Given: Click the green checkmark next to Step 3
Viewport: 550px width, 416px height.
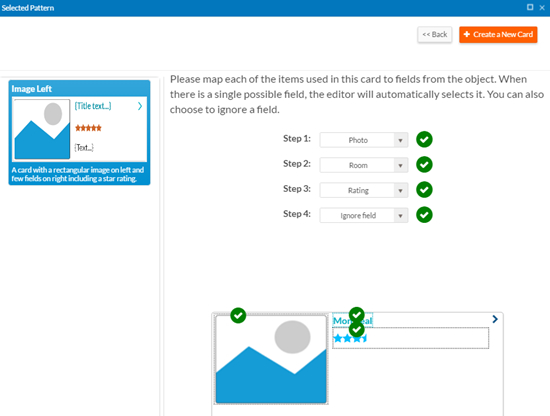Looking at the screenshot, I should click(424, 190).
